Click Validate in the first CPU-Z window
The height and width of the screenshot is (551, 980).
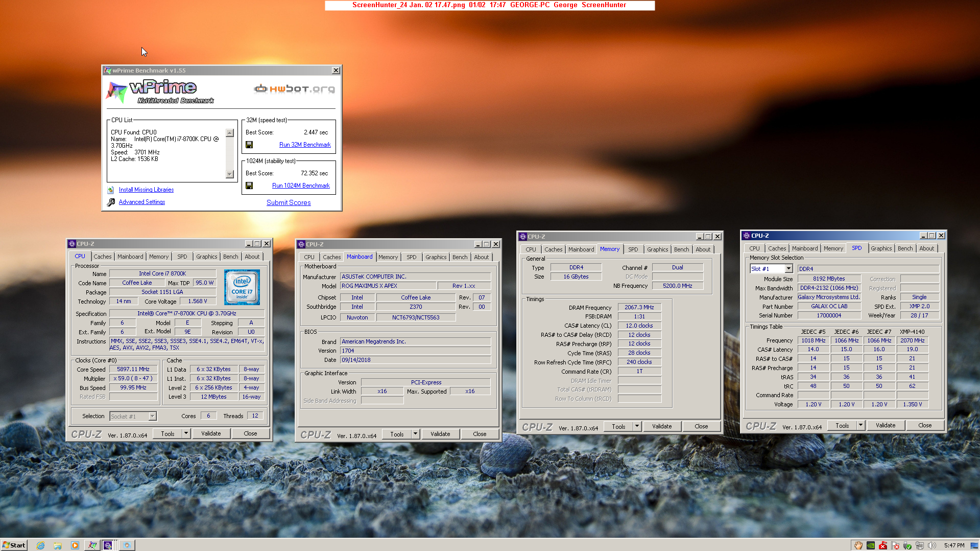point(211,433)
